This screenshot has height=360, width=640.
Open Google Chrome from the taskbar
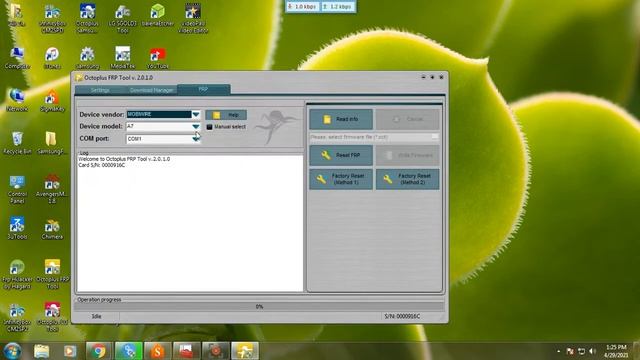[x=98, y=351]
